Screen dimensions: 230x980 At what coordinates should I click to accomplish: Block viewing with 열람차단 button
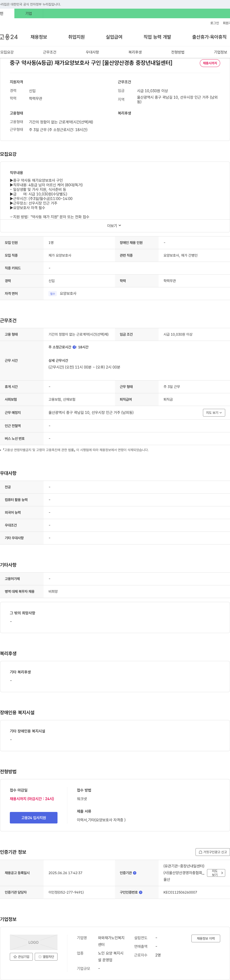[x=46, y=956]
